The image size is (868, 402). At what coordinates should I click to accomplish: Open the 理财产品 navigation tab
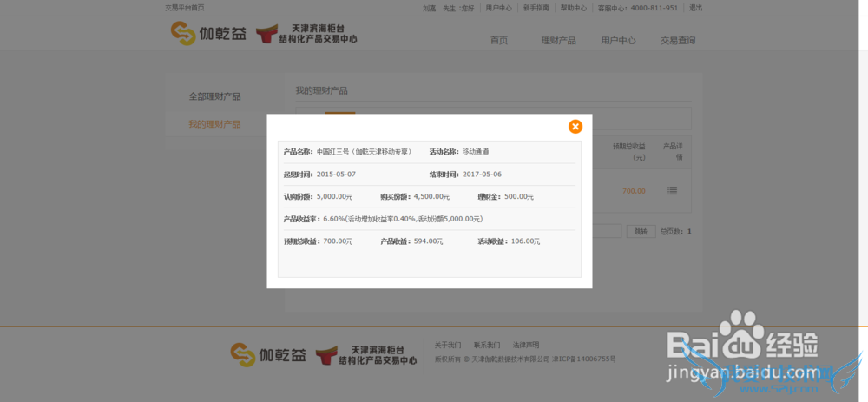[x=558, y=41]
